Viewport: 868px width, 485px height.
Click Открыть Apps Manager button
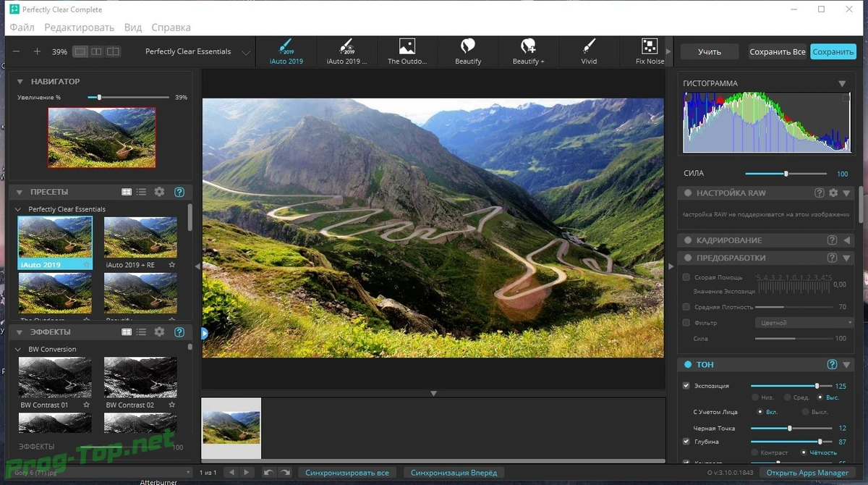click(x=807, y=473)
